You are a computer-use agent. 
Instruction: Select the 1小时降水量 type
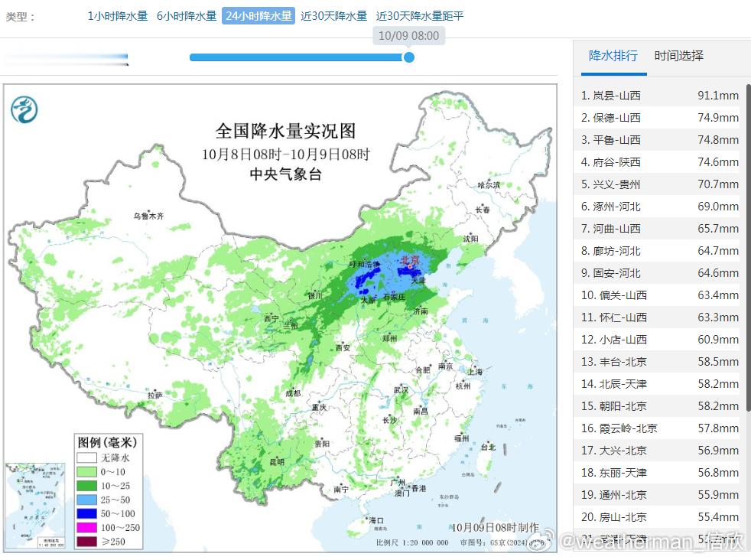pos(117,16)
